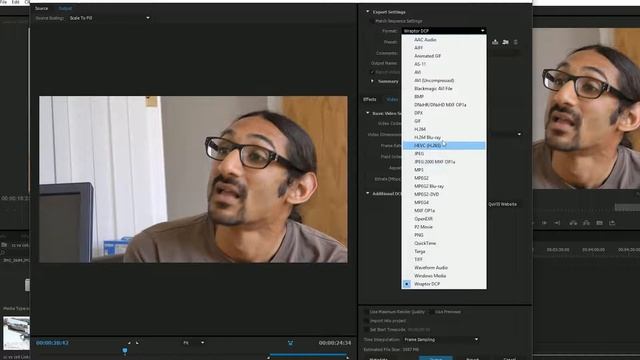This screenshot has width=640, height=360.
Task: Click the step forward icon in Program monitor
Action: click(x=544, y=223)
